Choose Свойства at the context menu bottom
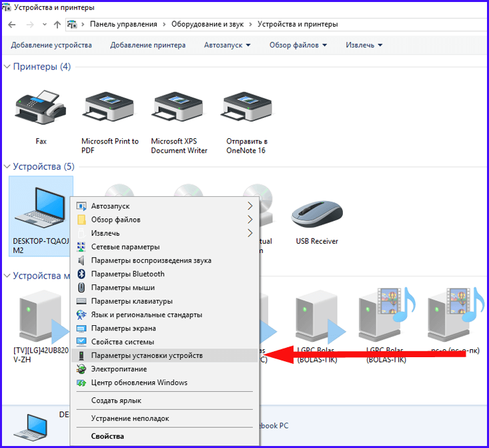Screen dimensions: 489x448 tap(107, 437)
